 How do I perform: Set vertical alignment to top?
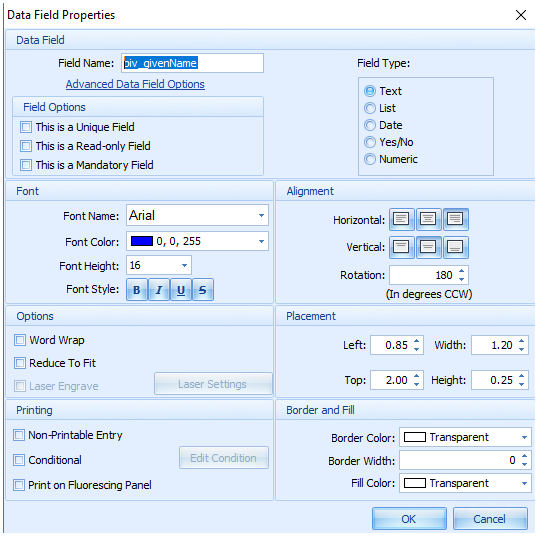point(401,247)
